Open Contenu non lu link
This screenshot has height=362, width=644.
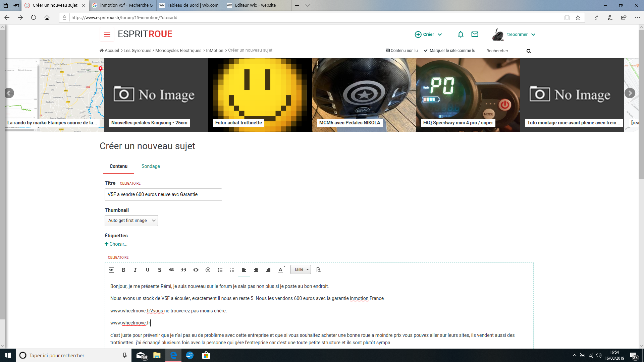[402, 51]
